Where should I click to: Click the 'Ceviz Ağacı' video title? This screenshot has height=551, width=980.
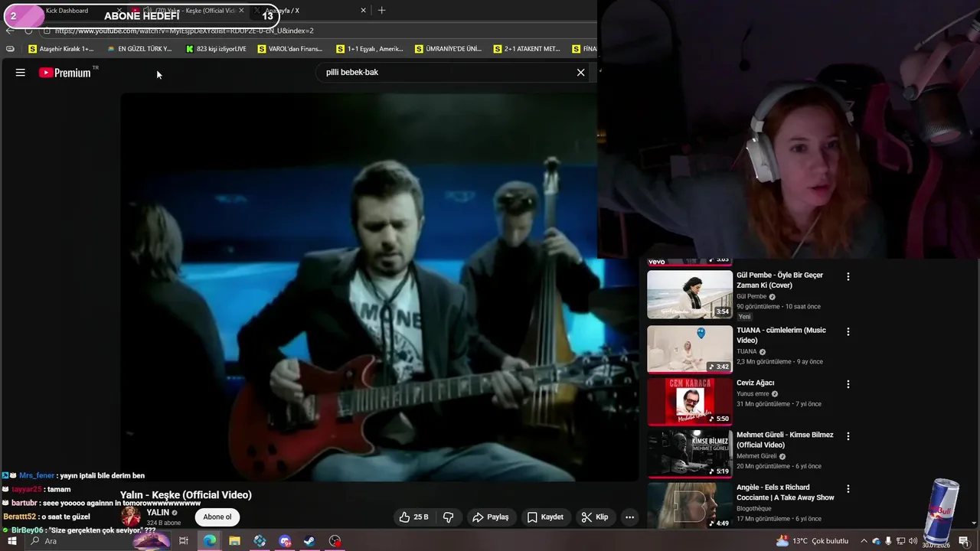[x=755, y=383]
